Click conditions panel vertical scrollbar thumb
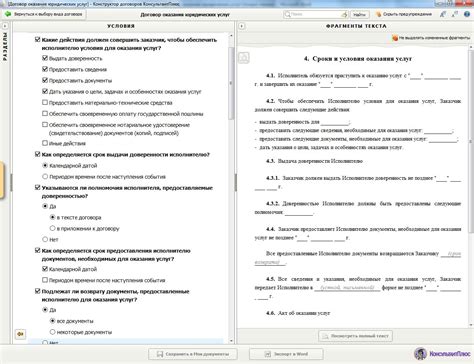This screenshot has height=364, width=474. (x=231, y=83)
